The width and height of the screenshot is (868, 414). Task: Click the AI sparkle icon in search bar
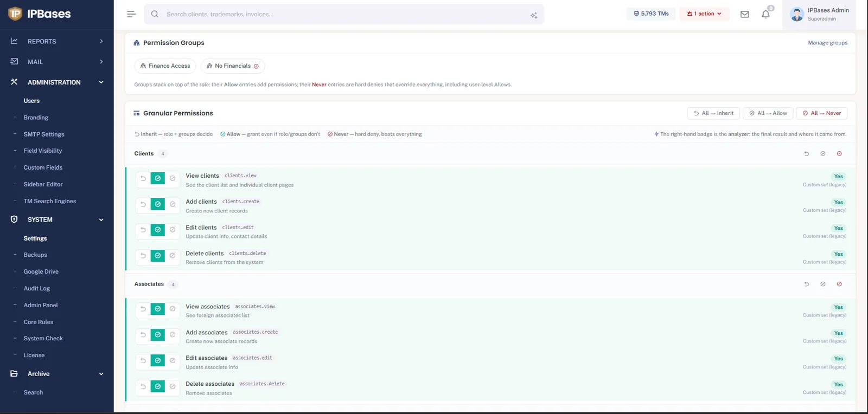(x=534, y=15)
